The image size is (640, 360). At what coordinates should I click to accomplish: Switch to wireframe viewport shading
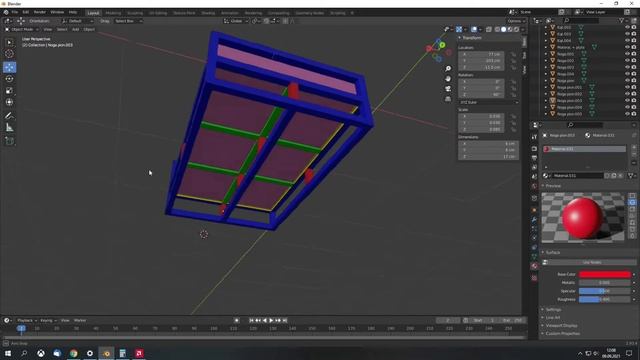point(497,29)
